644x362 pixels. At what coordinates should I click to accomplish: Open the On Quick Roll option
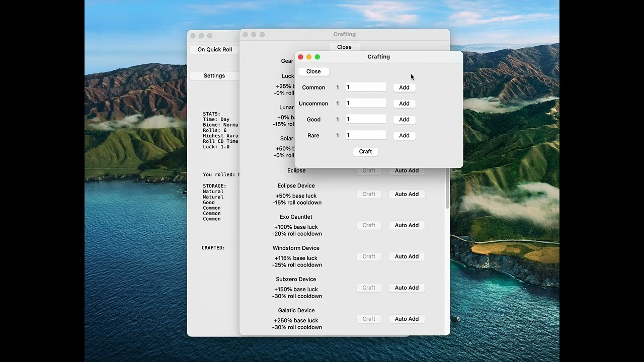tap(214, 50)
